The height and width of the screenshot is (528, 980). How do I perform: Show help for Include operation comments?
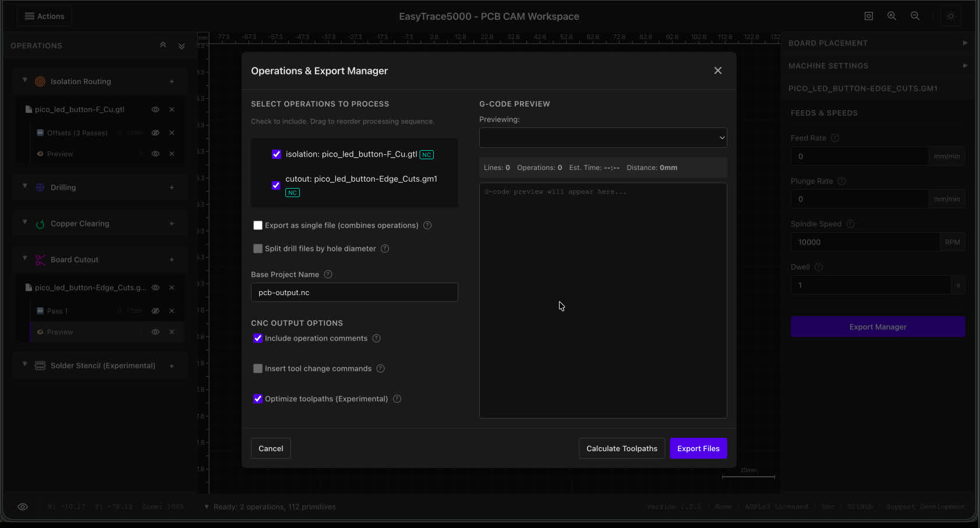click(x=377, y=338)
